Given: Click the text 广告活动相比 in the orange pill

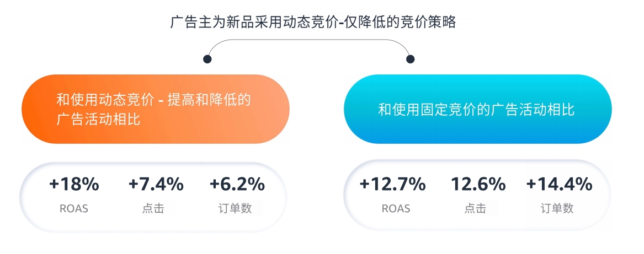Looking at the screenshot, I should [98, 118].
